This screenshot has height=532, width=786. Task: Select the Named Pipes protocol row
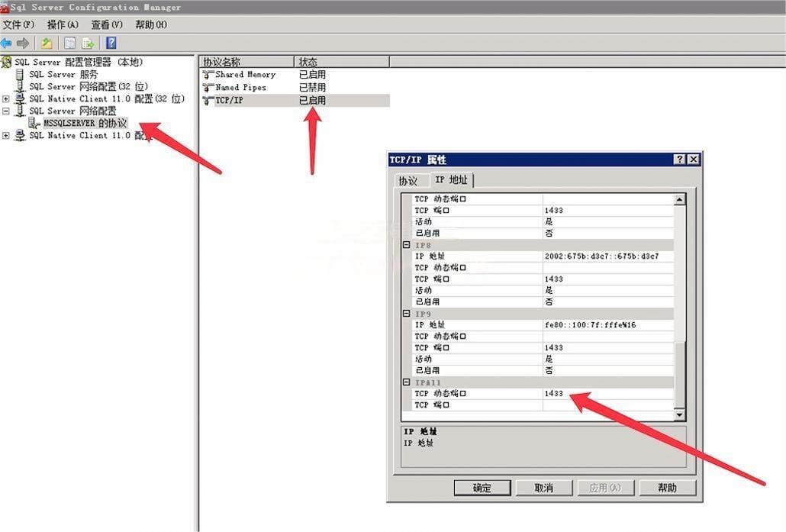295,88
